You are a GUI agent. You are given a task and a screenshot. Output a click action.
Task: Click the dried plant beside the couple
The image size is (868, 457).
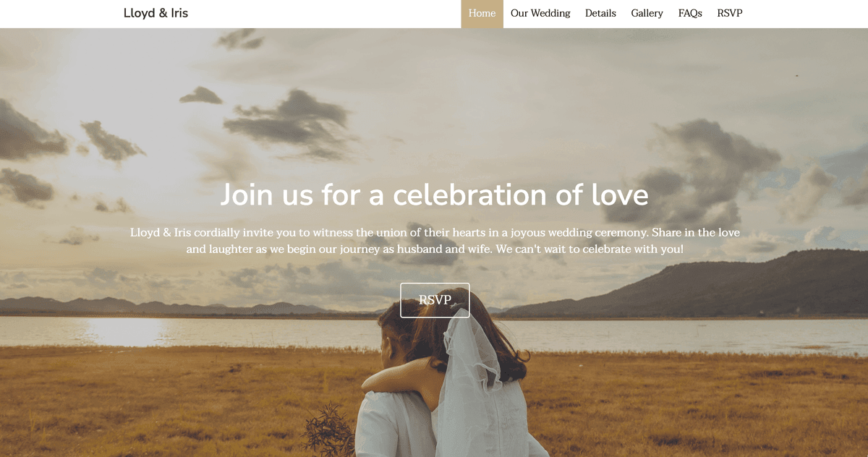click(329, 430)
